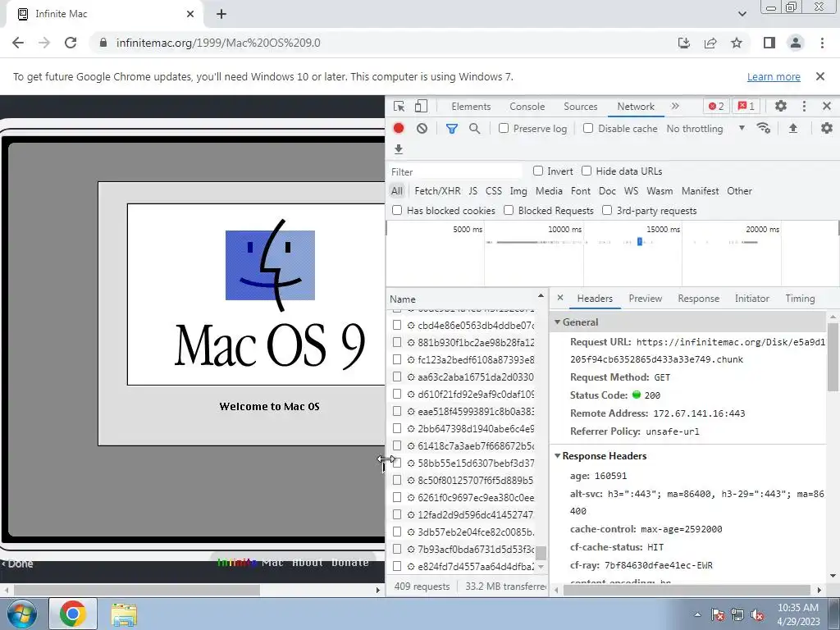Click the import HAR upload icon
The width and height of the screenshot is (840, 630).
(793, 128)
